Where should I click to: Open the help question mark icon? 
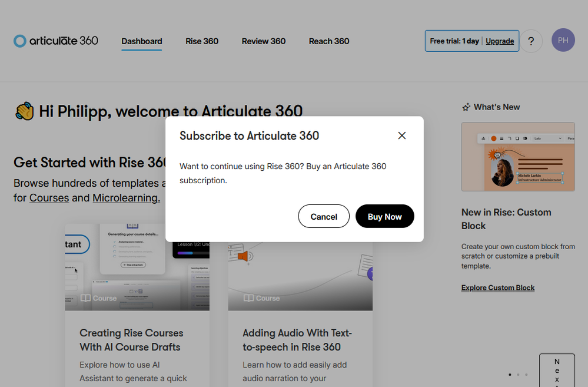click(531, 41)
